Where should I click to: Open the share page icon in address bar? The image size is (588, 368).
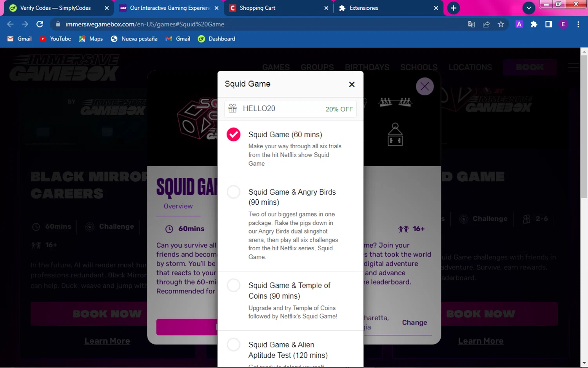click(486, 24)
